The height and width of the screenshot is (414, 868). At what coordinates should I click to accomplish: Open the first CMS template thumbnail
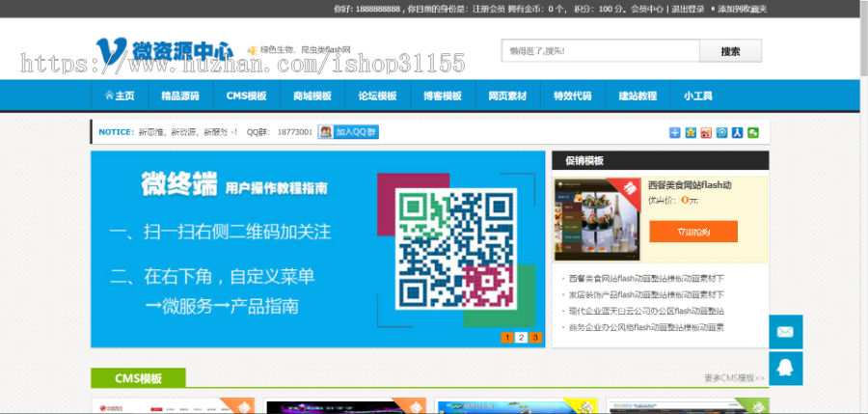pos(173,405)
